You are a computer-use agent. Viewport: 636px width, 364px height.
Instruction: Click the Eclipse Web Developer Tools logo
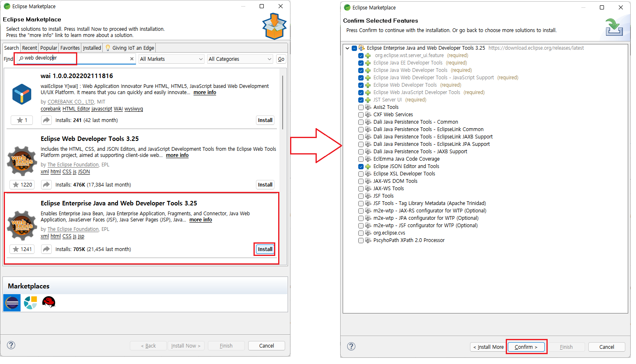22,161
